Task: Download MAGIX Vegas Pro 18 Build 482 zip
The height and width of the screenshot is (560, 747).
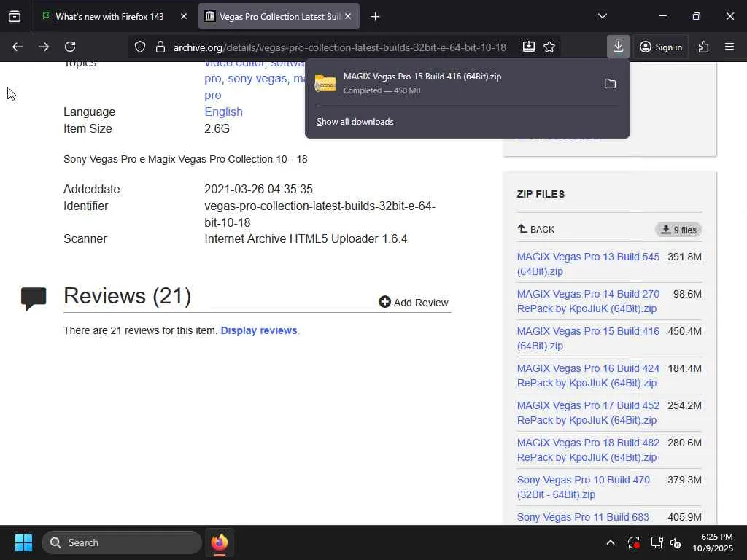Action: coord(588,449)
